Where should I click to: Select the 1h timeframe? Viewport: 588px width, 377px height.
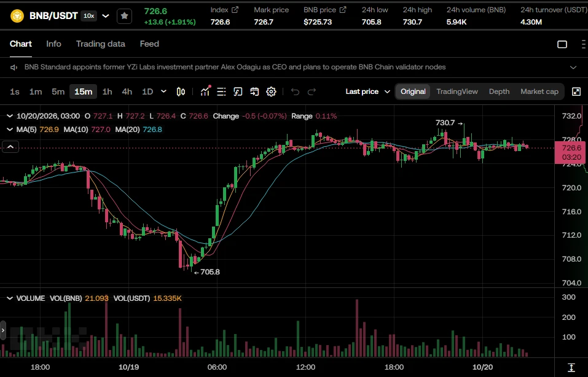pyautogui.click(x=108, y=91)
